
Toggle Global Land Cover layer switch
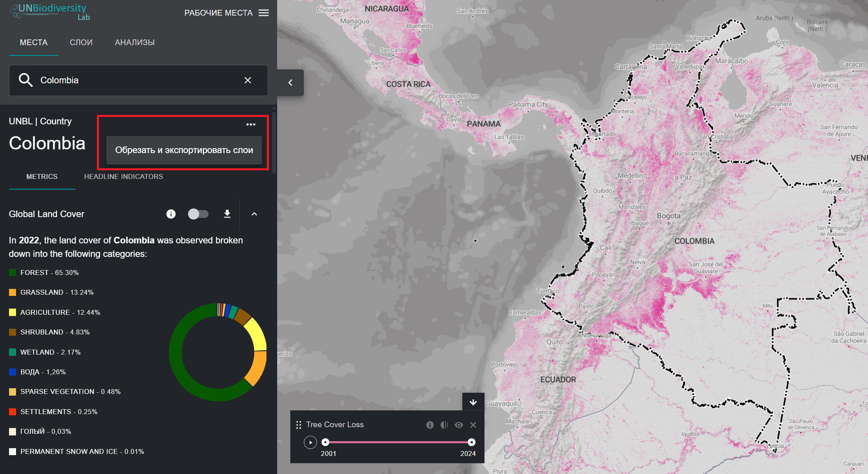click(x=198, y=214)
